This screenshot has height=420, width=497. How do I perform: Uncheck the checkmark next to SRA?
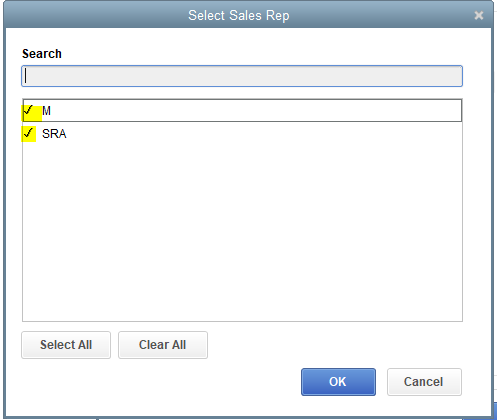[29, 133]
